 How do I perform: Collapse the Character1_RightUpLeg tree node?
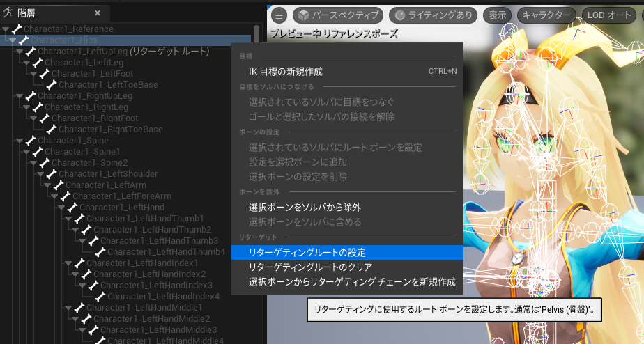(20, 96)
